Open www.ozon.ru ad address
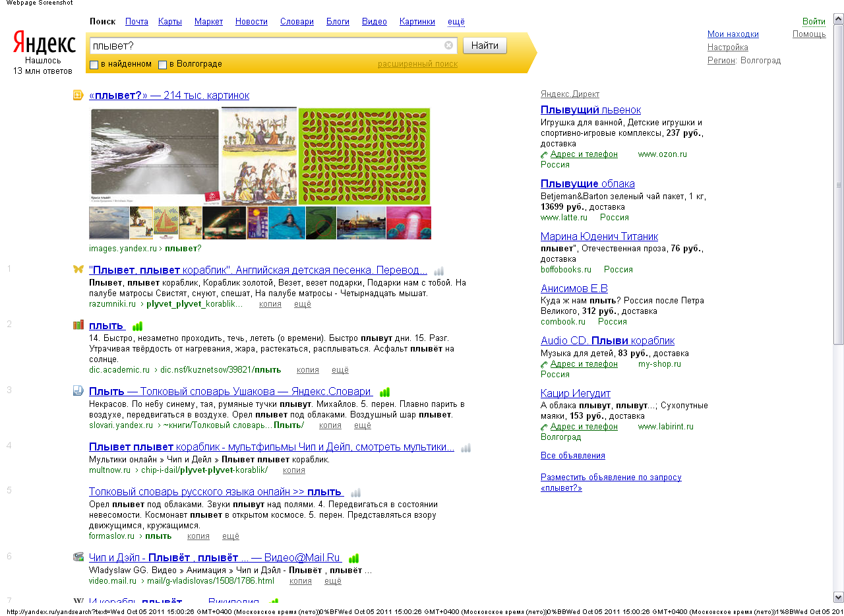This screenshot has width=844, height=616. click(662, 154)
